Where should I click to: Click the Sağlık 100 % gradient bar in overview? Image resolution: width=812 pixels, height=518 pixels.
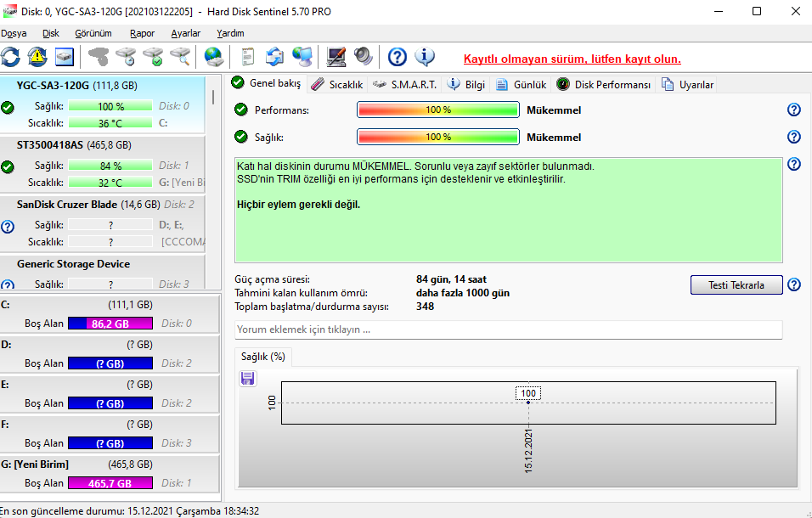click(x=438, y=137)
